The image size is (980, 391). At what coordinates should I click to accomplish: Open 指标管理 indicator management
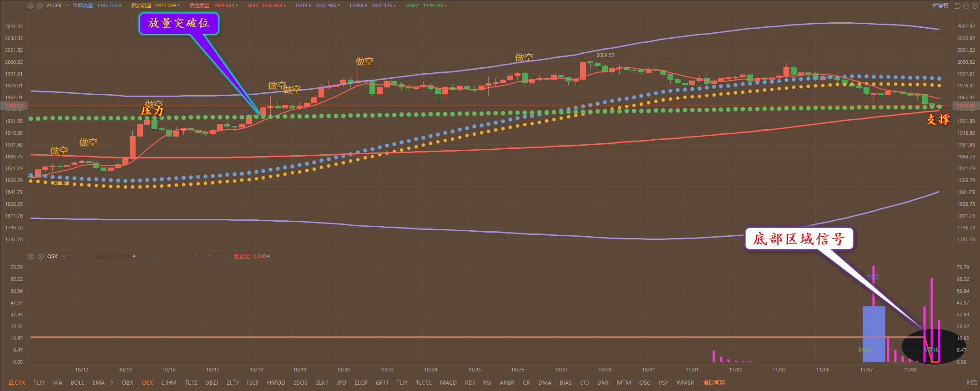pyautogui.click(x=714, y=383)
